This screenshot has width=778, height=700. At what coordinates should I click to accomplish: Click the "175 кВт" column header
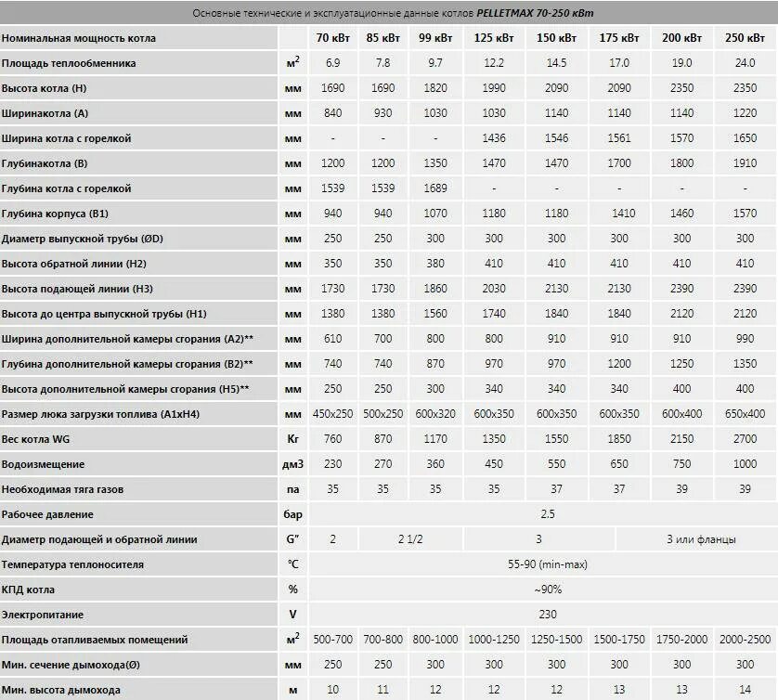click(x=618, y=38)
